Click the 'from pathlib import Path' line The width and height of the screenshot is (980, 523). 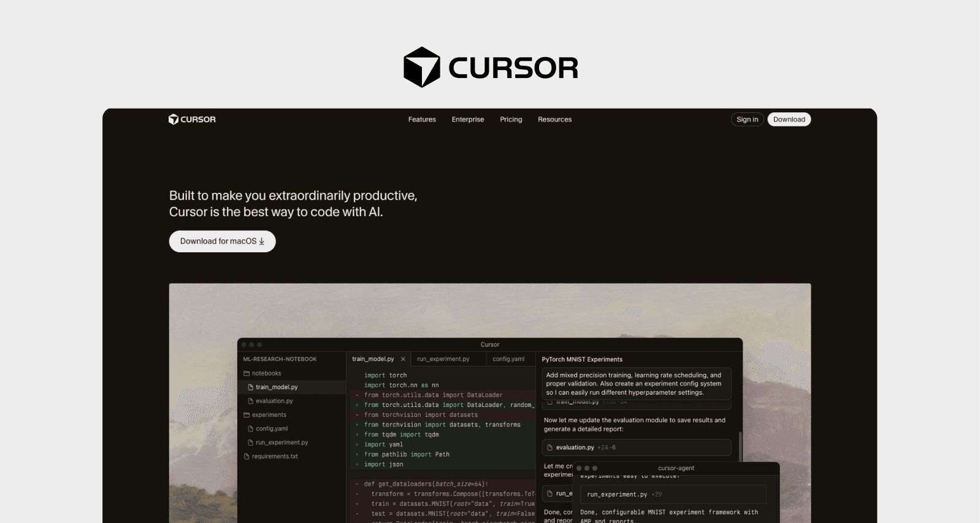pos(407,454)
